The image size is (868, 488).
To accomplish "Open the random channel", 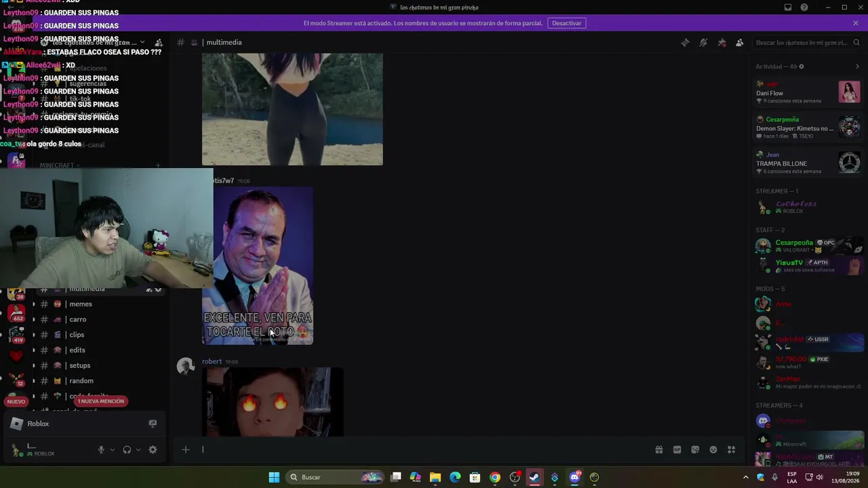I will coord(81,381).
